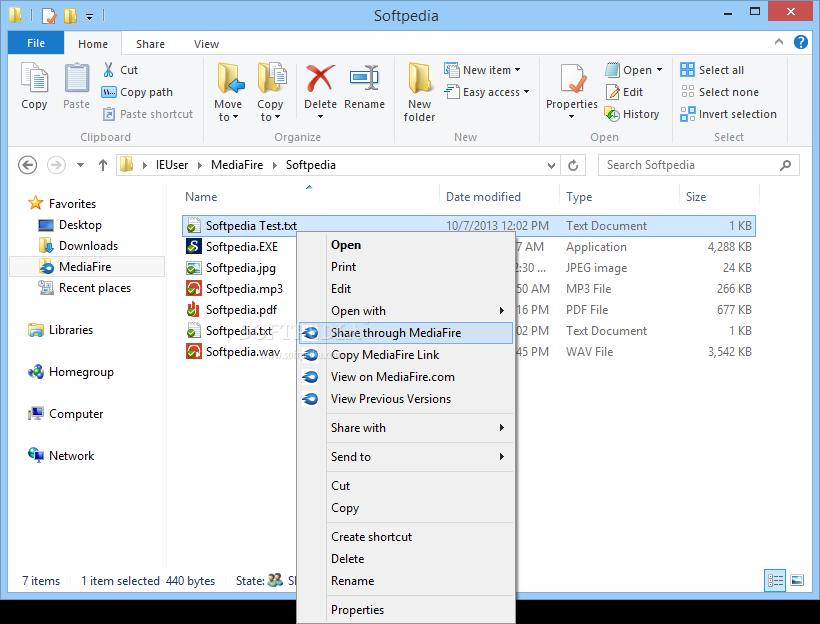Click the Properties icon in ribbon
The image size is (820, 624).
click(572, 78)
